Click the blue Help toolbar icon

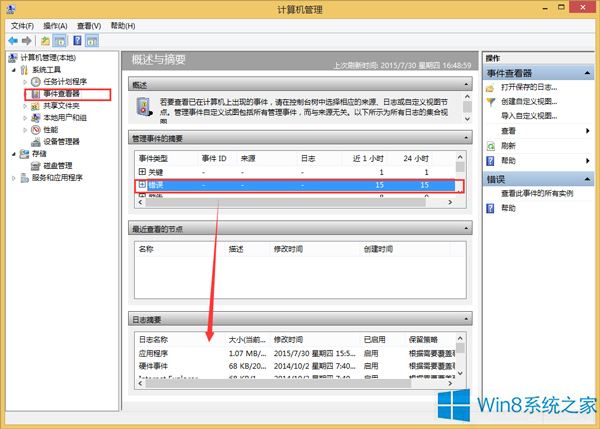[x=77, y=41]
